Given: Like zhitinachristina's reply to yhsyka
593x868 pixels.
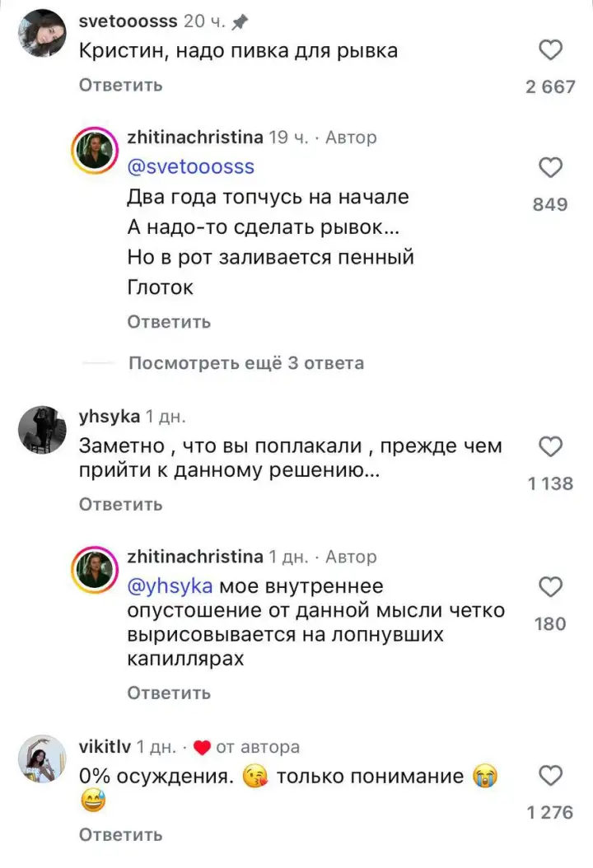Looking at the screenshot, I should pos(551,585).
